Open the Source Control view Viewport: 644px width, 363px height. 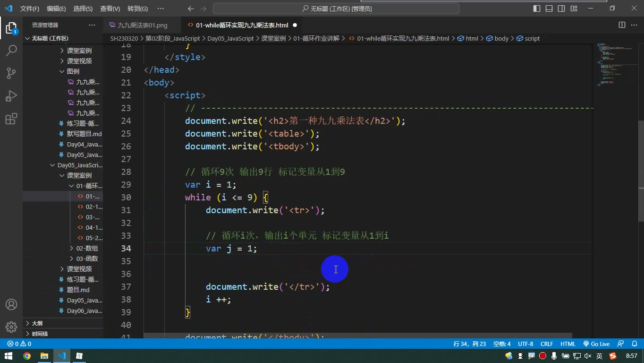click(x=11, y=73)
